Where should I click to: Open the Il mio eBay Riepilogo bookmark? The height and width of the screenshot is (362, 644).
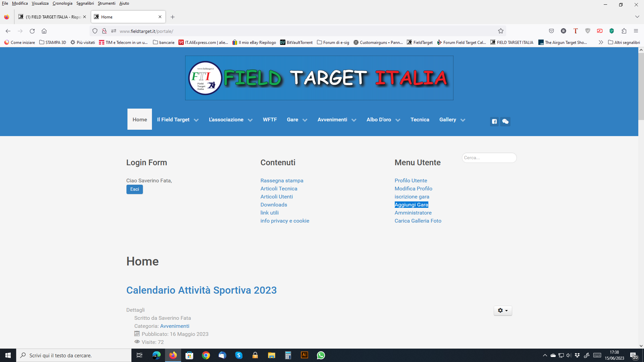pos(254,42)
